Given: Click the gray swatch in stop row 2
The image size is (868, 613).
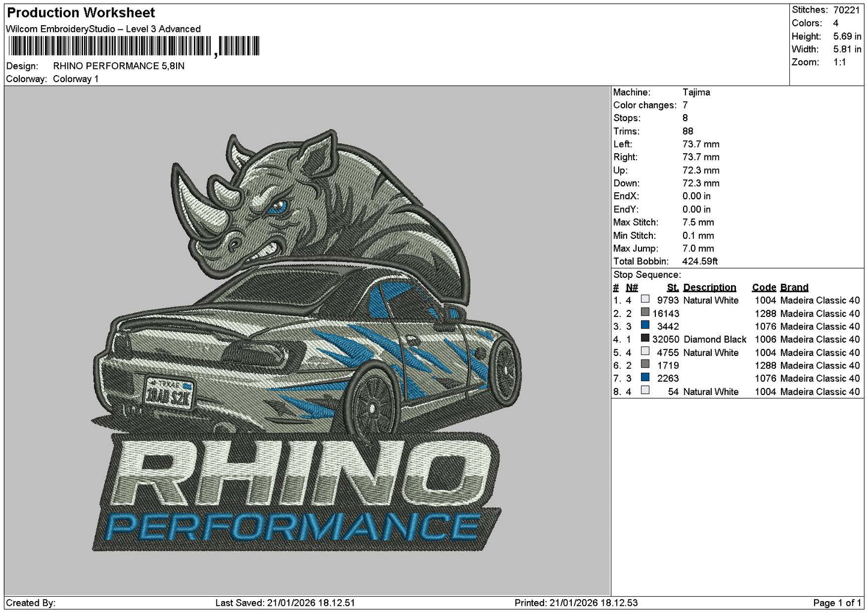Looking at the screenshot, I should (645, 312).
